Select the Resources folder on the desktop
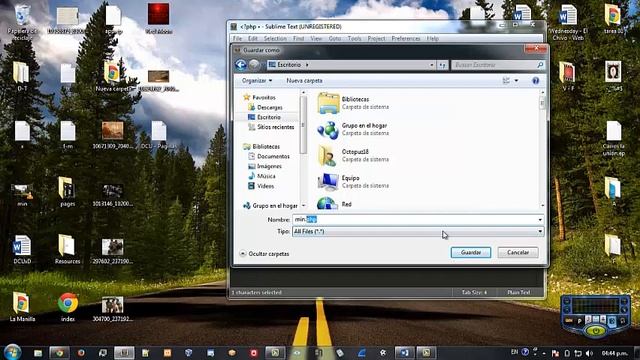The width and height of the screenshot is (640, 360). pos(67,249)
